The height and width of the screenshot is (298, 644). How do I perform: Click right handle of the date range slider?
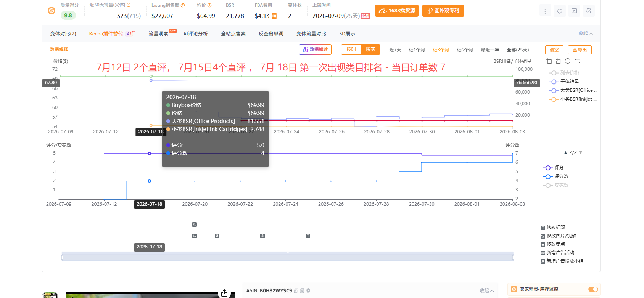513,257
